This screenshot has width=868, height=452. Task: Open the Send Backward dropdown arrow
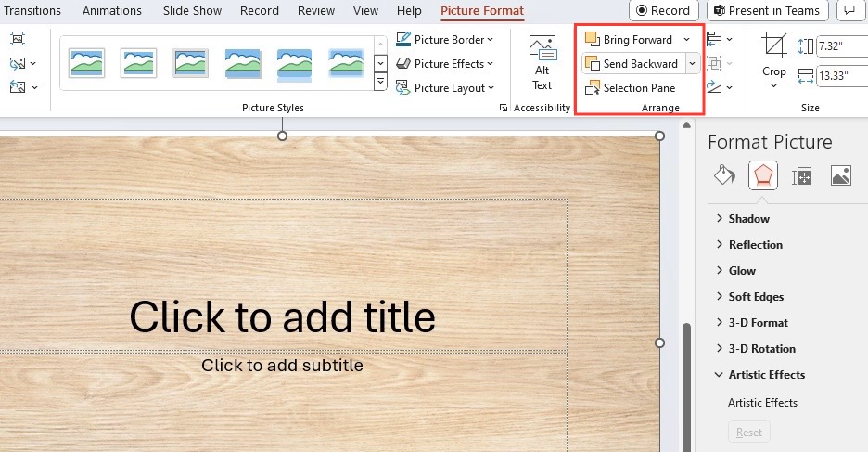pos(693,64)
